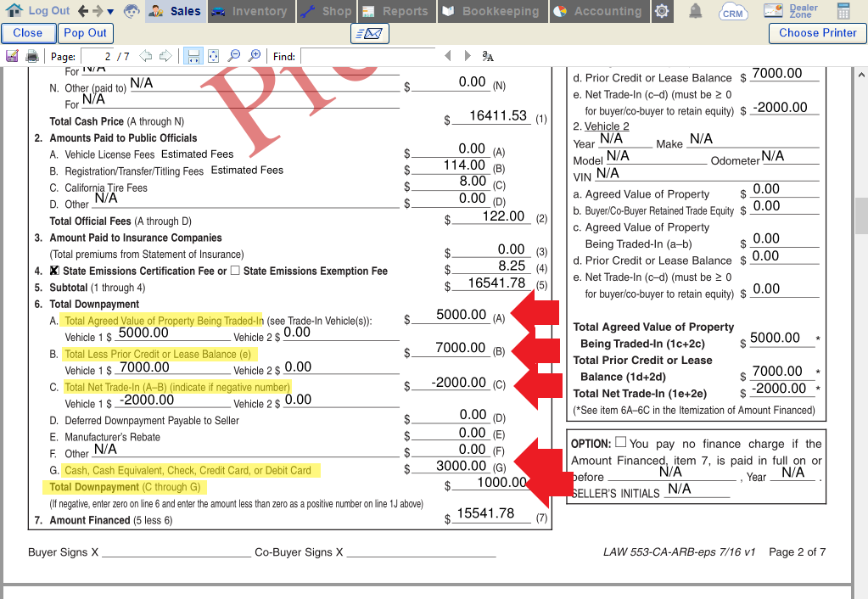Switch to the Inventory tab
The width and height of the screenshot is (868, 599).
tap(250, 11)
